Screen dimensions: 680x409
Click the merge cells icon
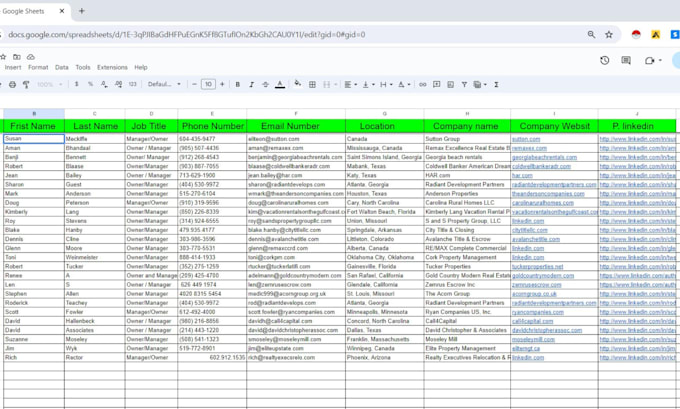click(x=327, y=85)
